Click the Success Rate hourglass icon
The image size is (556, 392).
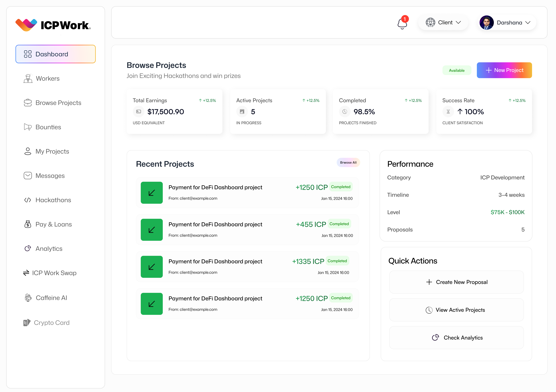click(448, 112)
